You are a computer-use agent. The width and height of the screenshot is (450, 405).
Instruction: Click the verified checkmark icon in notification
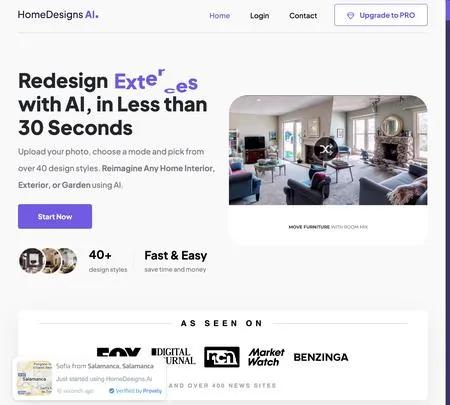point(112,391)
